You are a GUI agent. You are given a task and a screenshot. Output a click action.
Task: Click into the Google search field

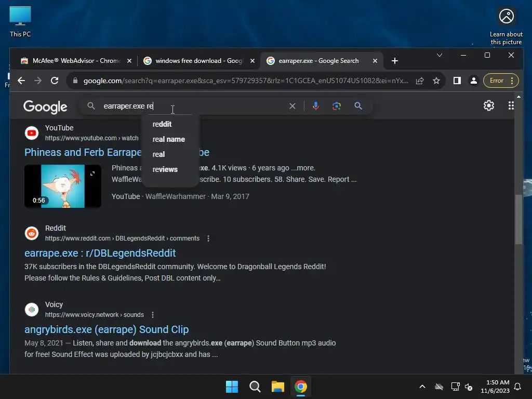pos(193,106)
